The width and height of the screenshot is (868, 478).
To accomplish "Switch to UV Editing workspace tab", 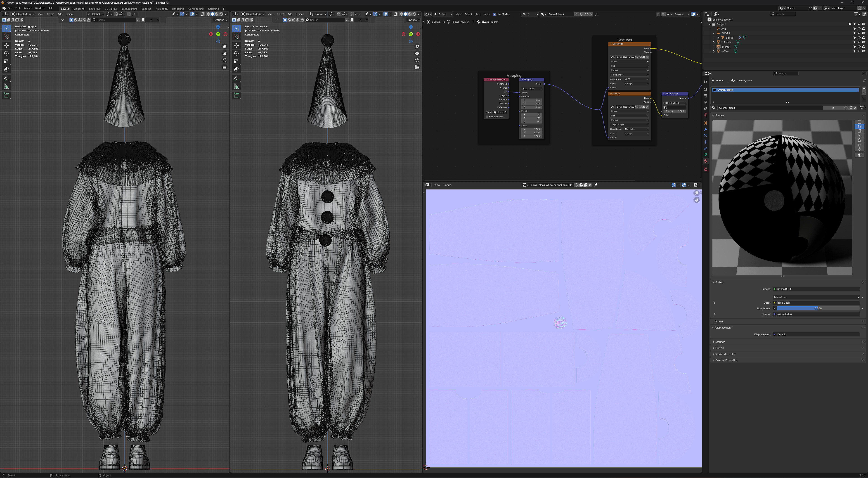I will pyautogui.click(x=111, y=9).
